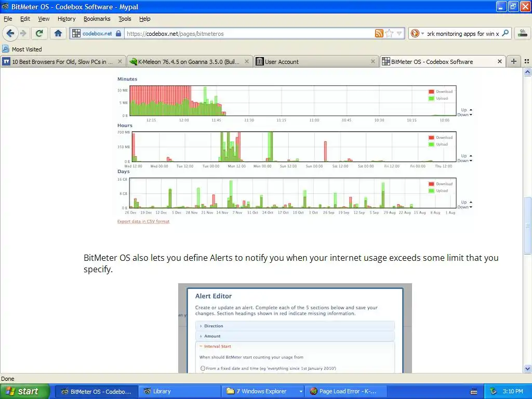The image size is (532, 399).
Task: Switch to K-Meleon 76.4.5 on Goanna tab
Action: click(190, 61)
